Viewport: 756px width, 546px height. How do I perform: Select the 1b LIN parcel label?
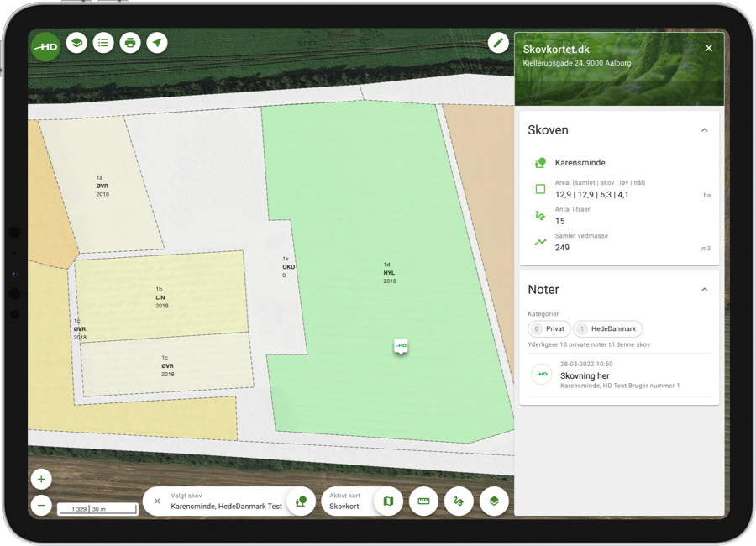[161, 297]
